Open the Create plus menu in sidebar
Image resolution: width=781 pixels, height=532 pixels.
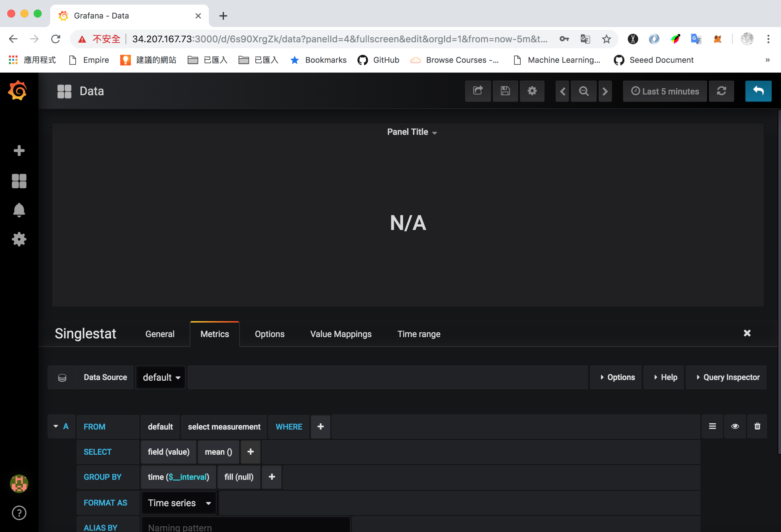click(19, 150)
